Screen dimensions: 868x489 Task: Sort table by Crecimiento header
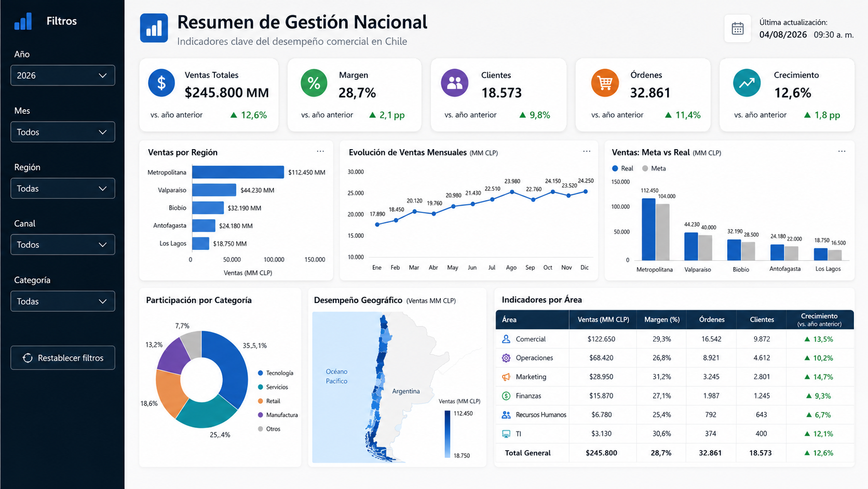click(x=820, y=320)
